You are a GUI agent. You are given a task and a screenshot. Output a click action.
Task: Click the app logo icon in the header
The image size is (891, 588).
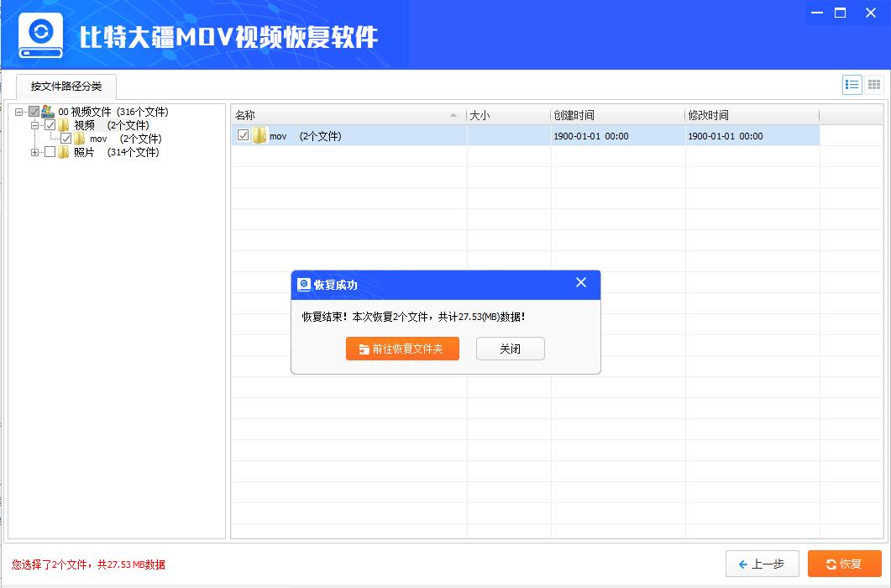tap(40, 35)
